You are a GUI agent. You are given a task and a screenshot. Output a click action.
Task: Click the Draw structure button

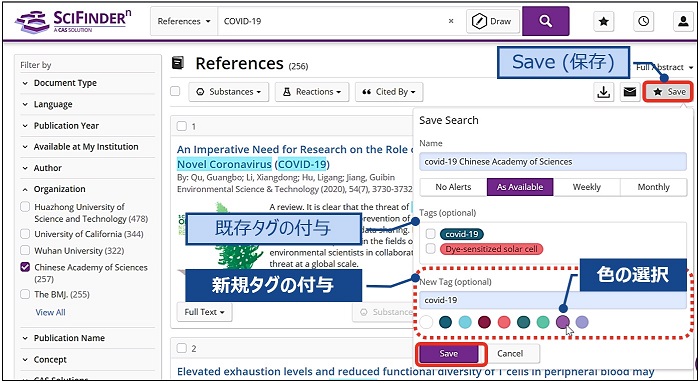coord(493,21)
